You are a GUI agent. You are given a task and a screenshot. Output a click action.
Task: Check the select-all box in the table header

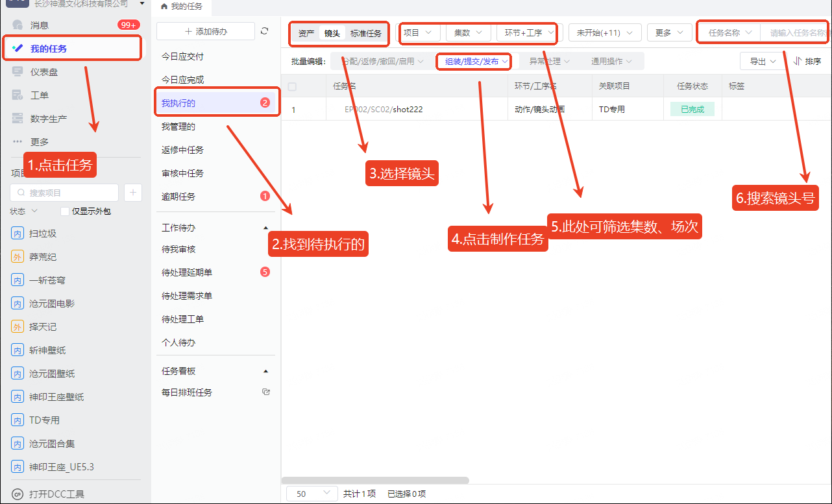point(292,86)
